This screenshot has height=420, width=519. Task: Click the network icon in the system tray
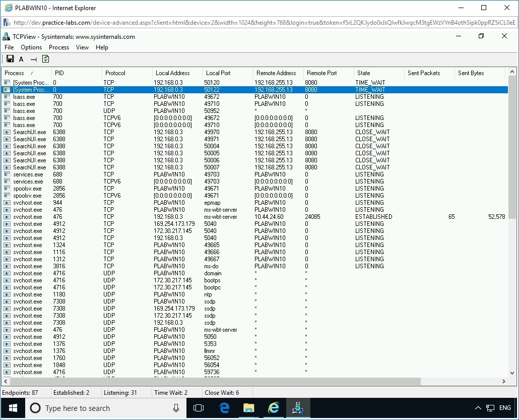pos(489,408)
